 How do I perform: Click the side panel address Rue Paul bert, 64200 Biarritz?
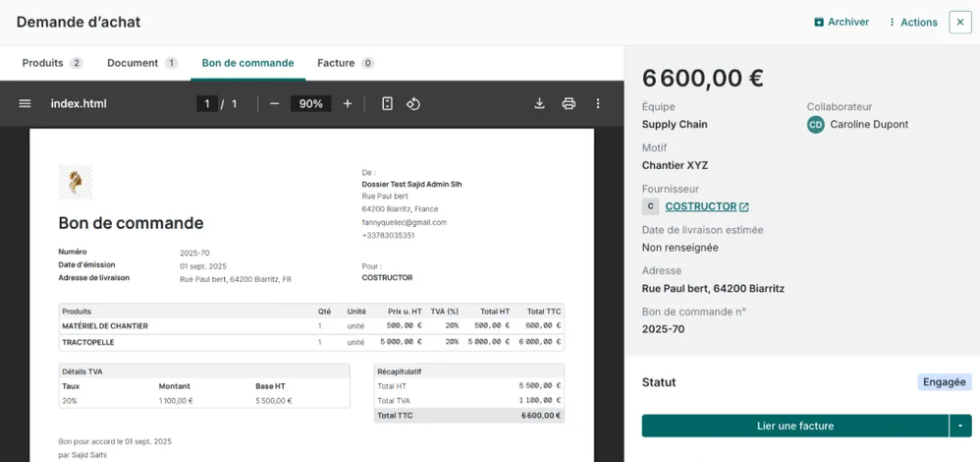pyautogui.click(x=713, y=289)
